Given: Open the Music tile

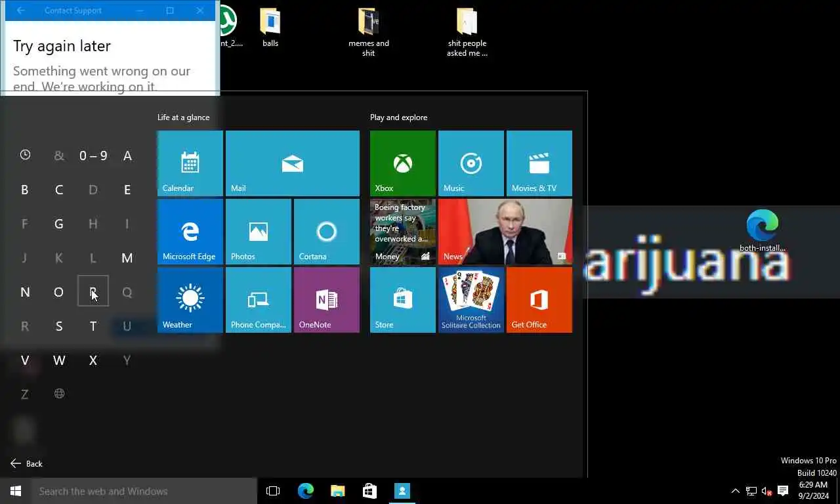Looking at the screenshot, I should (x=471, y=163).
